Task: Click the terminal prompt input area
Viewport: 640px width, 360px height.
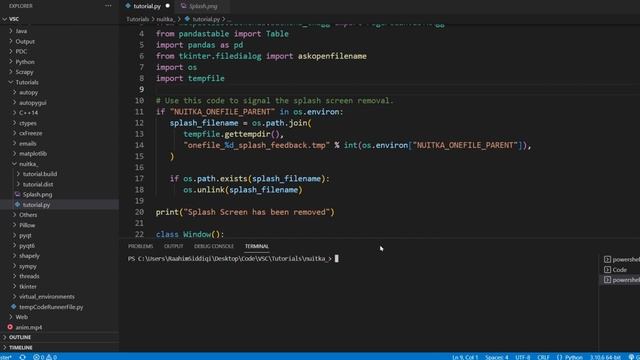Action: tap(336, 258)
